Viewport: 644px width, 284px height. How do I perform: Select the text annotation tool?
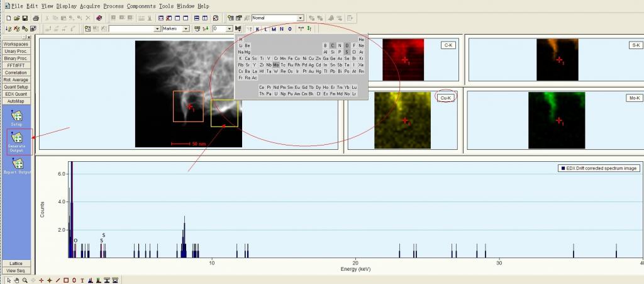(x=82, y=280)
